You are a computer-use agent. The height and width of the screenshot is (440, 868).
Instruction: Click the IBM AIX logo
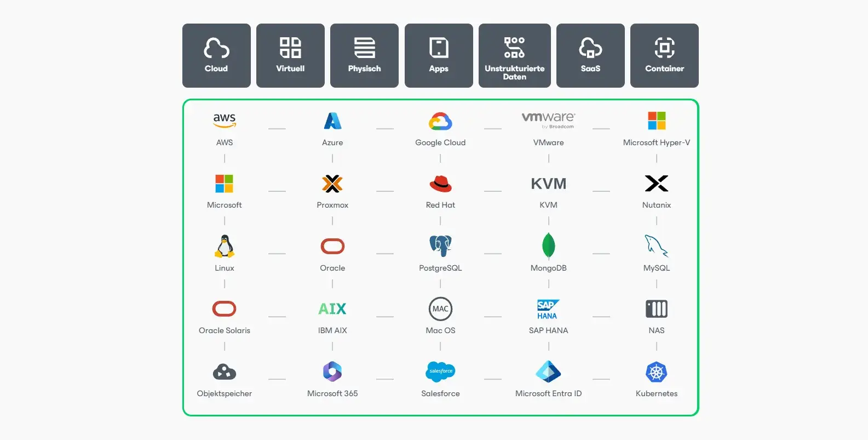(332, 309)
